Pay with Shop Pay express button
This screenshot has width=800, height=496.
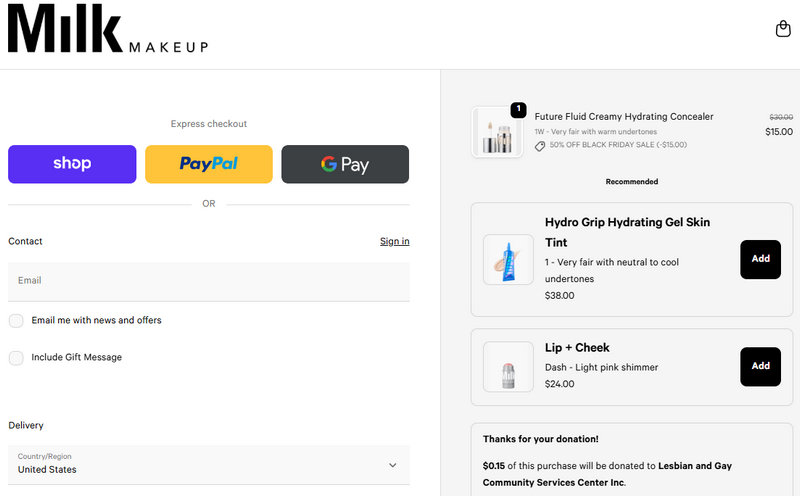coord(72,164)
